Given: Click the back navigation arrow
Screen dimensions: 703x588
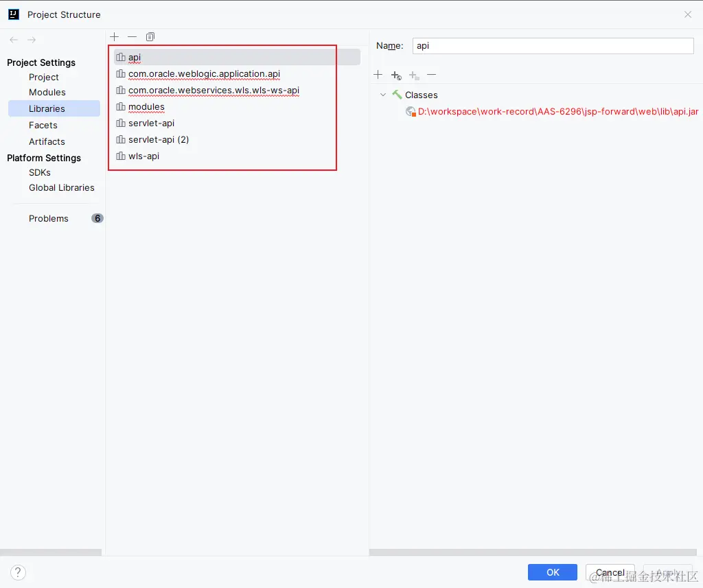Looking at the screenshot, I should pyautogui.click(x=14, y=40).
